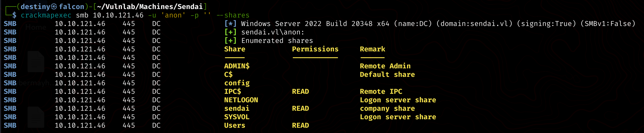Click the skull symbol in the prompt

coord(54,6)
